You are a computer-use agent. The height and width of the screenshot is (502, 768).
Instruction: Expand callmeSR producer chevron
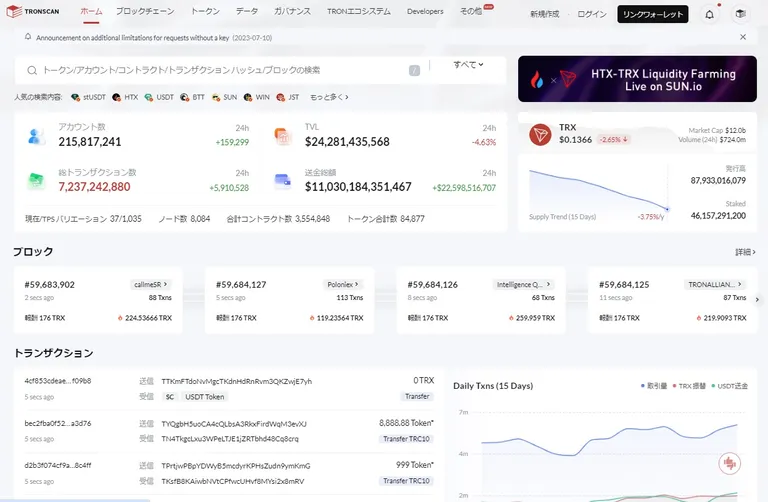click(x=166, y=284)
